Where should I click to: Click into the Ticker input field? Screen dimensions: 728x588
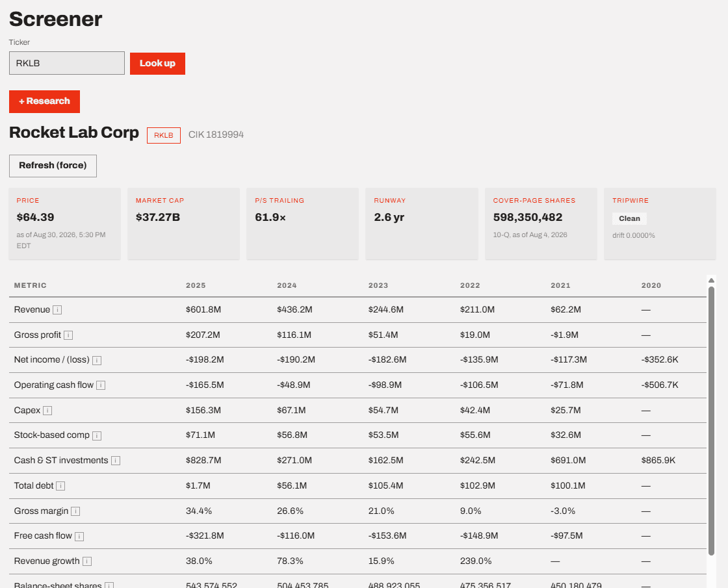[x=67, y=63]
